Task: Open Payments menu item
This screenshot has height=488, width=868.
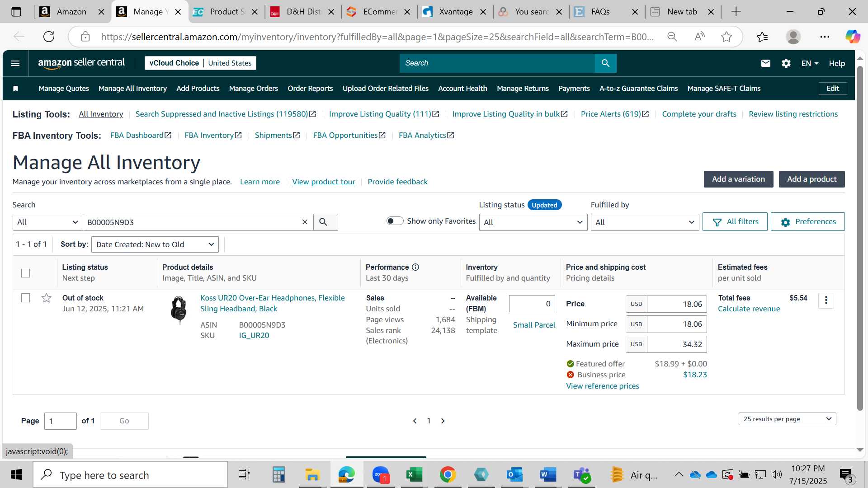Action: click(x=574, y=89)
